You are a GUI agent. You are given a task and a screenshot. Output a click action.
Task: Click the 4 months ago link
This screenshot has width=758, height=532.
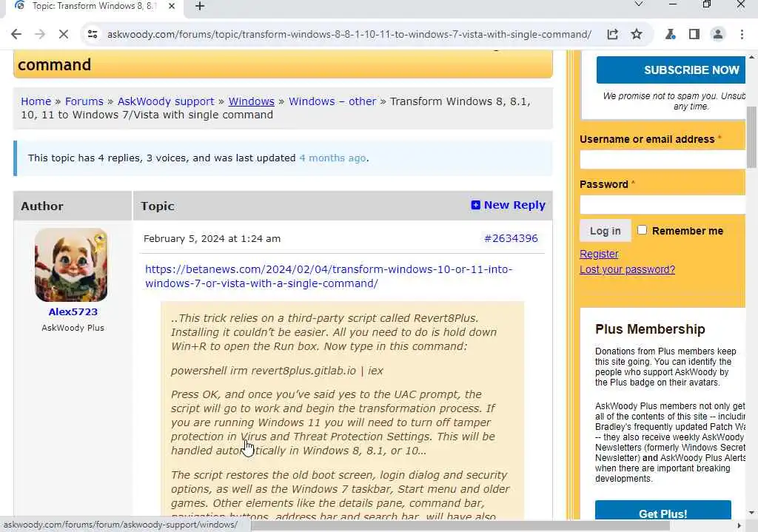(332, 158)
